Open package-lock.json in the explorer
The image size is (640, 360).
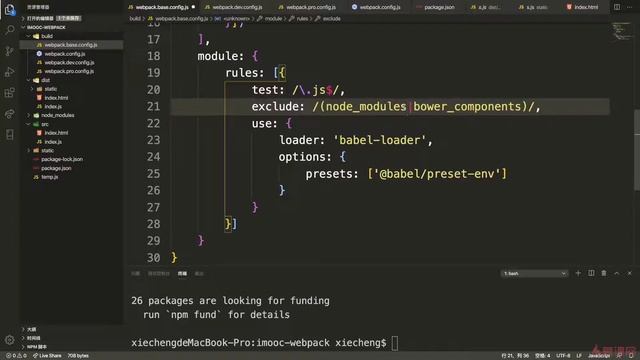point(61,159)
